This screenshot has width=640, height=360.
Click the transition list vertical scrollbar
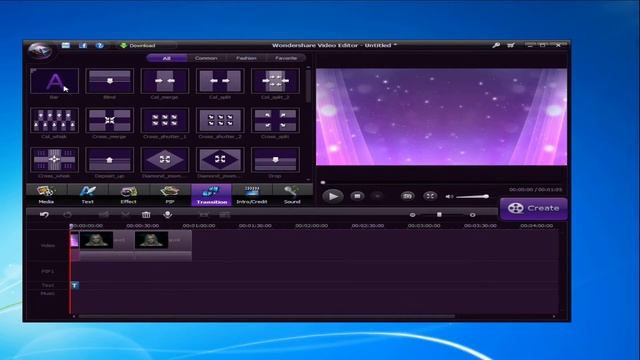(x=308, y=87)
